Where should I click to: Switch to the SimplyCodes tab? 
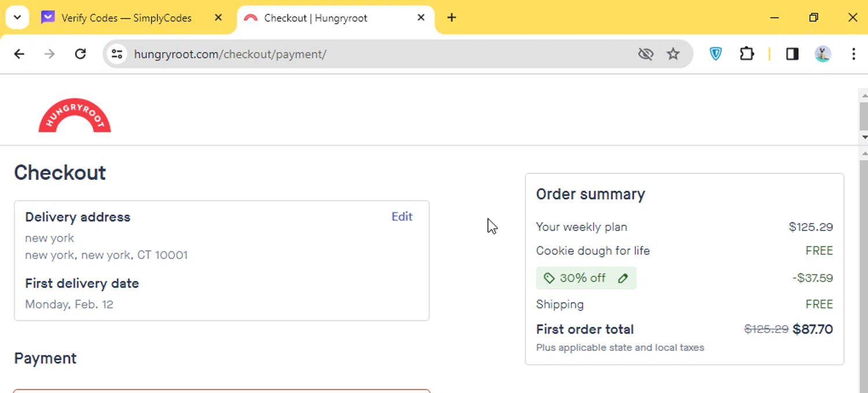(x=124, y=18)
